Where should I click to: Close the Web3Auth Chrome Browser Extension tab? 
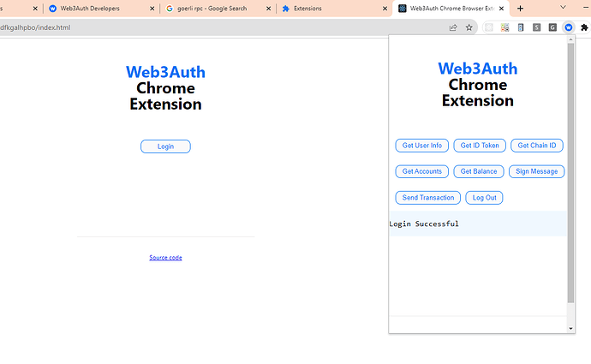coord(501,9)
